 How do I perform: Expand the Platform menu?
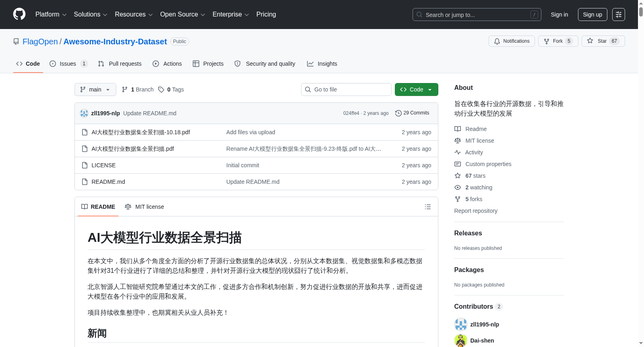point(51,15)
